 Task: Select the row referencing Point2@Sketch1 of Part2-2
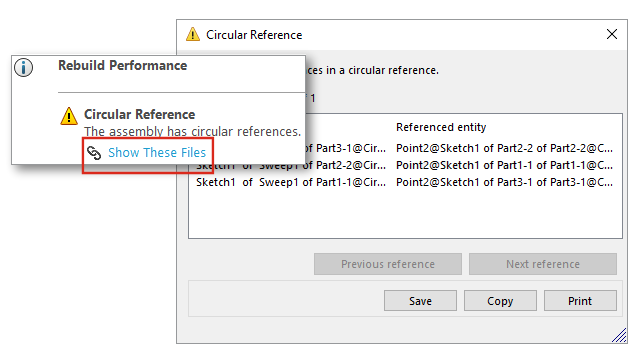pyautogui.click(x=463, y=148)
